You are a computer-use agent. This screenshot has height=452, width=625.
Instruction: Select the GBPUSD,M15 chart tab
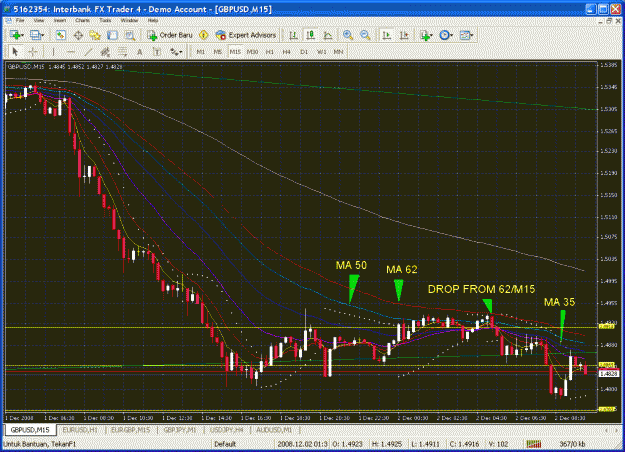point(30,430)
